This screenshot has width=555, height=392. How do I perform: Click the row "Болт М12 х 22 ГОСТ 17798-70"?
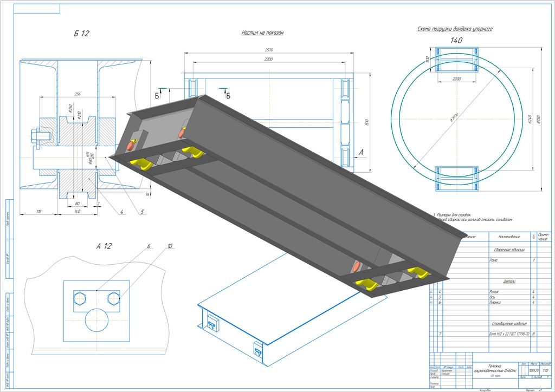coord(509,334)
